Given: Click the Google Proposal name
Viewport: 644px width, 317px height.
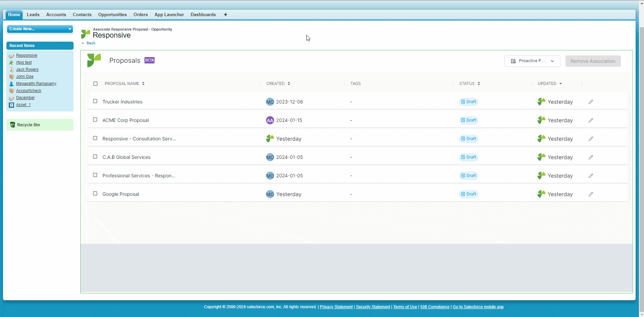Looking at the screenshot, I should pyautogui.click(x=121, y=194).
